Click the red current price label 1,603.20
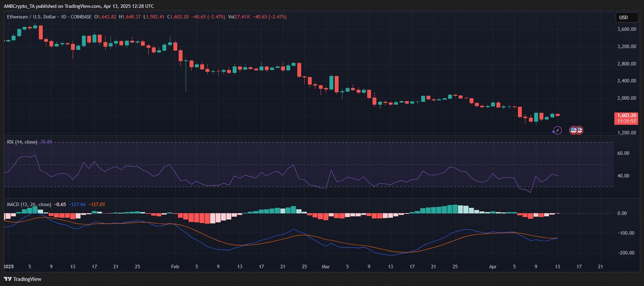 [x=627, y=116]
